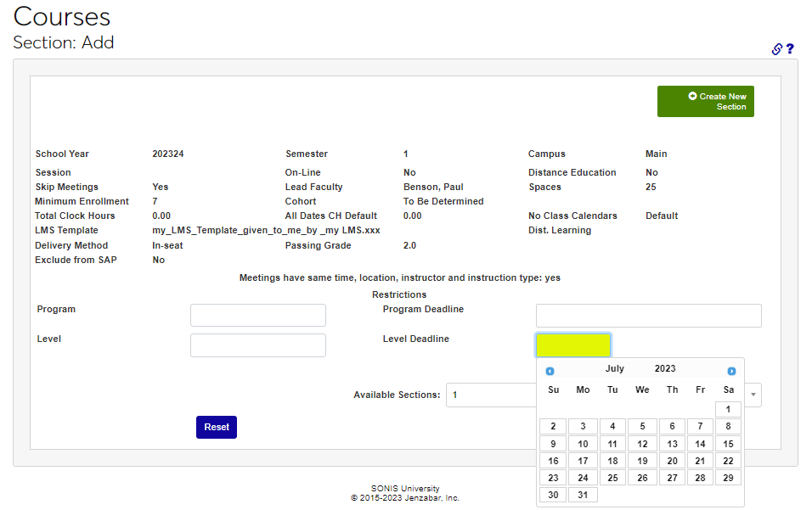The width and height of the screenshot is (812, 510).
Task: Select July 1 in the calendar
Action: [728, 410]
